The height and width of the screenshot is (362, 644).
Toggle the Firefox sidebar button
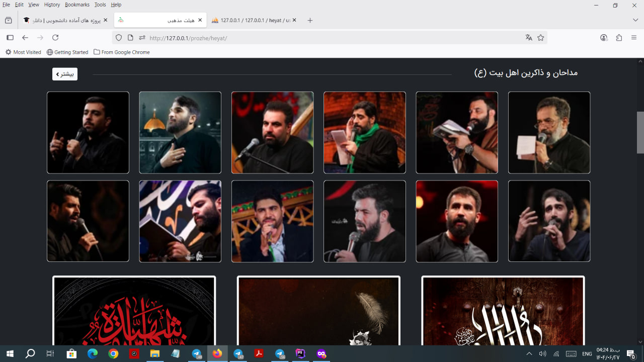point(10,38)
